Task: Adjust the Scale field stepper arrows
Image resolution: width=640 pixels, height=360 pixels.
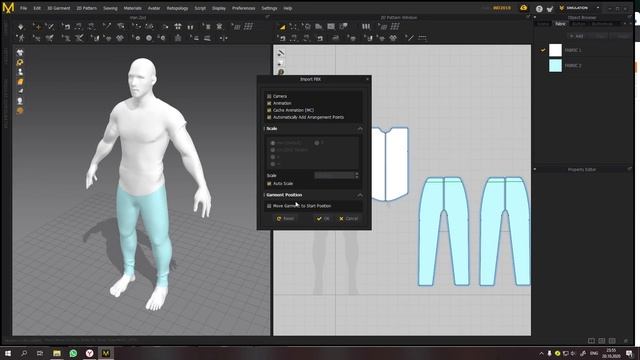Action: [x=357, y=176]
